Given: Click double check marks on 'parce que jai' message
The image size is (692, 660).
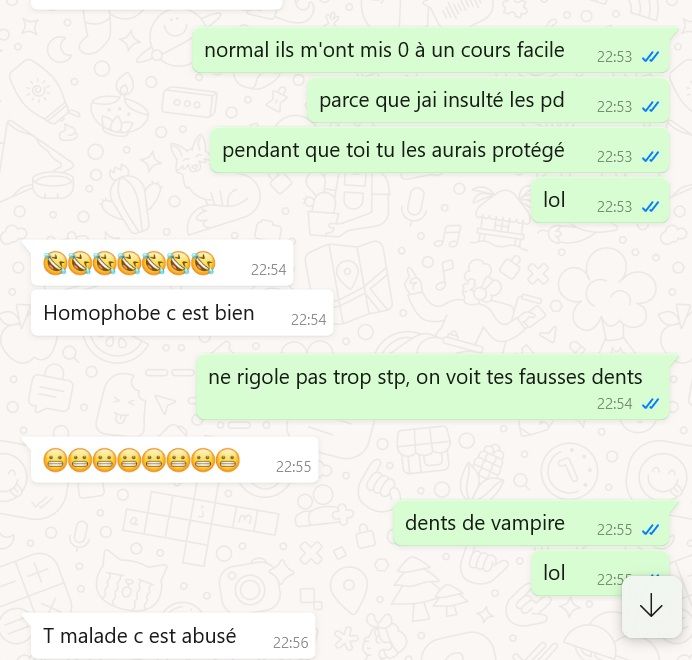Looking at the screenshot, I should click(650, 107).
